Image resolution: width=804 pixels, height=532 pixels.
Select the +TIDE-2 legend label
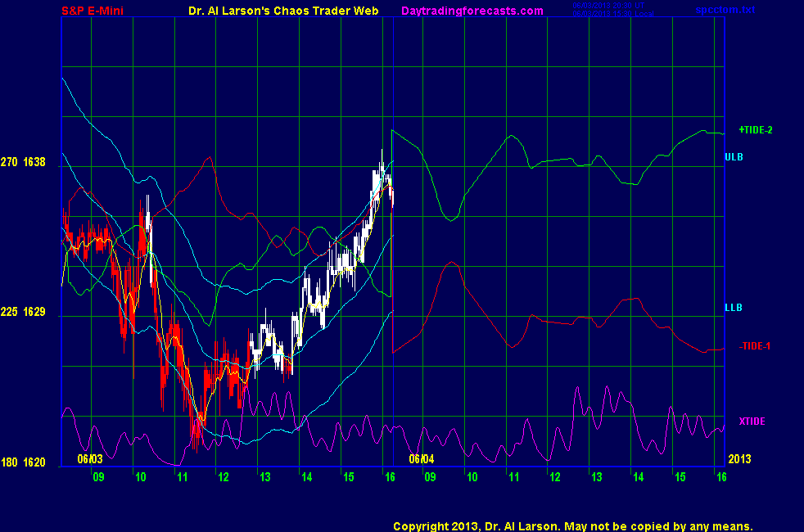pos(756,129)
